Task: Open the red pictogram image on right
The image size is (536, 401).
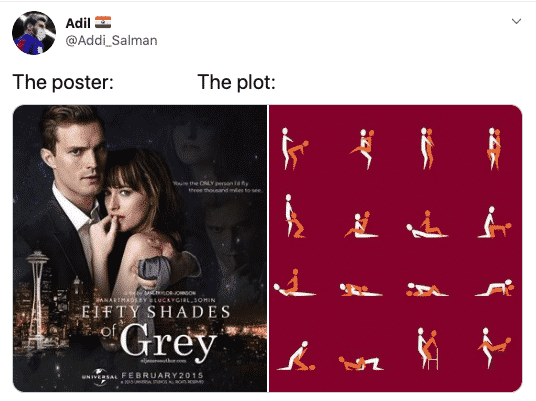Action: coord(396,248)
